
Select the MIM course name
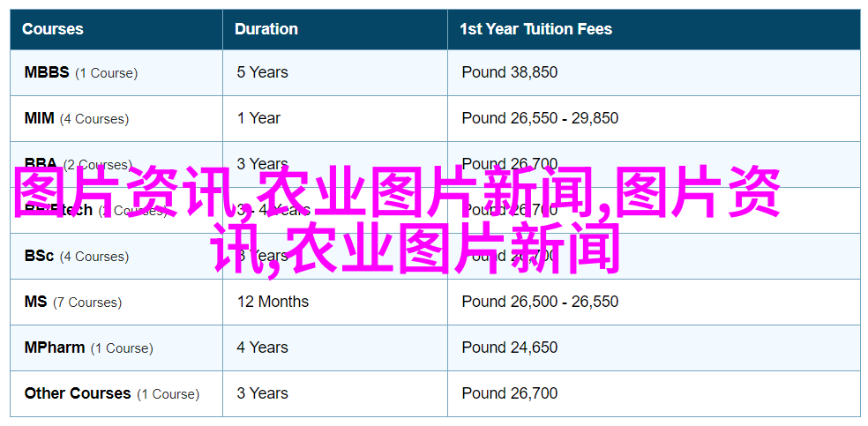coord(40,118)
